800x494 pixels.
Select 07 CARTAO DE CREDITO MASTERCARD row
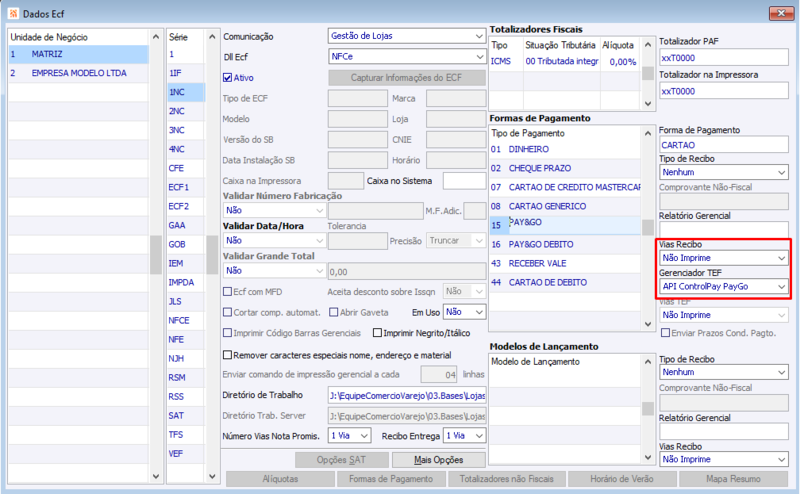[x=565, y=187]
